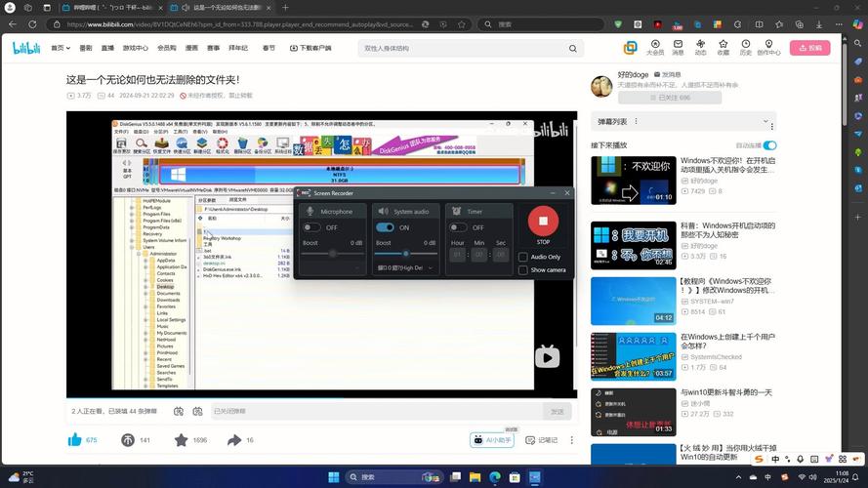
Task: Open Windows Start button
Action: [x=333, y=477]
